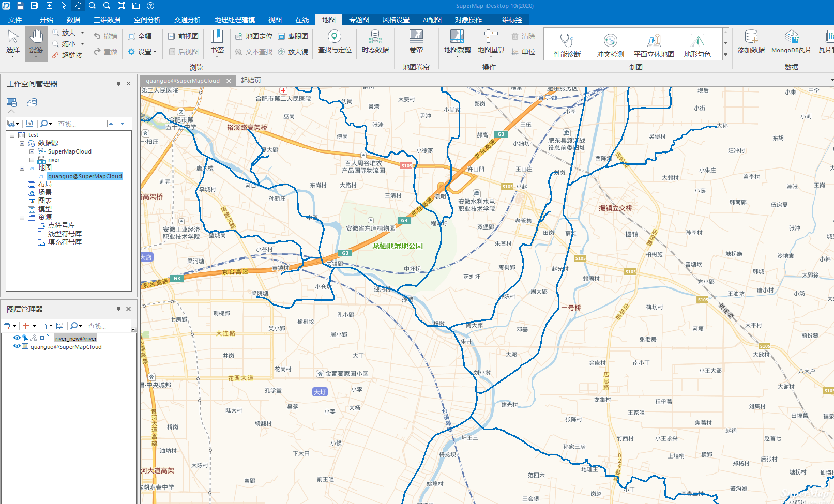Activate the 放大镜 magnifier tool
834x504 pixels.
click(x=293, y=52)
